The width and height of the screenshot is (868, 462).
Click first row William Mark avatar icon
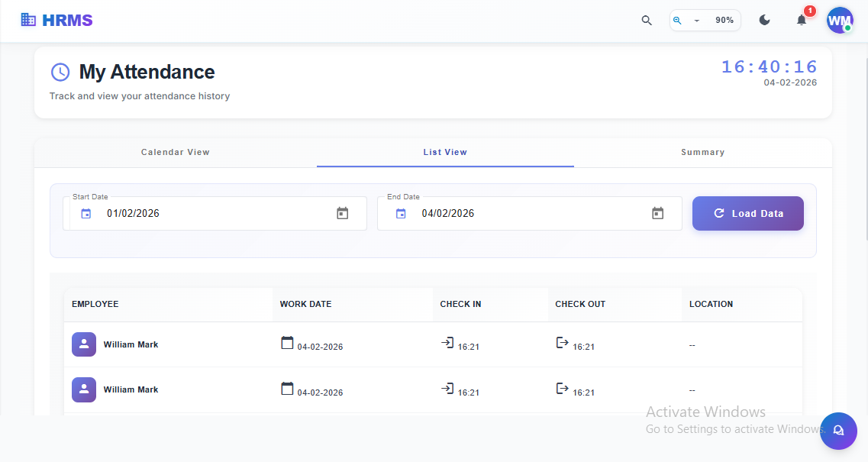pos(84,344)
